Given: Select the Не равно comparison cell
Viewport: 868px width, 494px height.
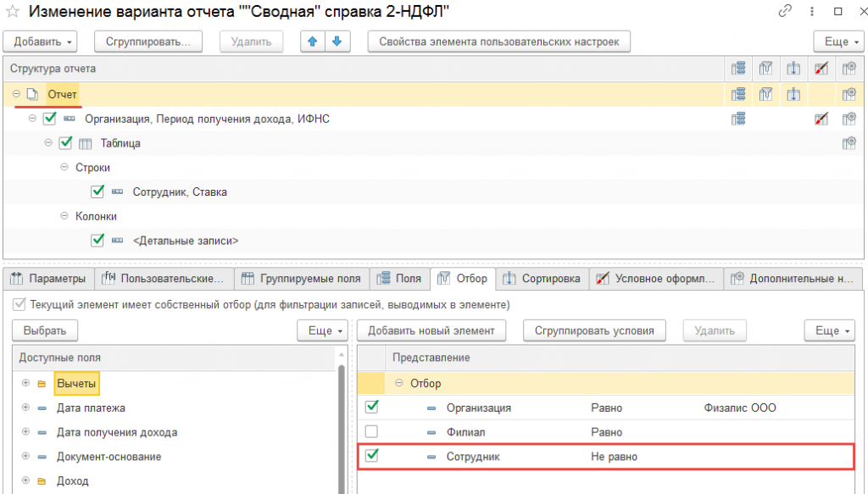Looking at the screenshot, I should 614,457.
